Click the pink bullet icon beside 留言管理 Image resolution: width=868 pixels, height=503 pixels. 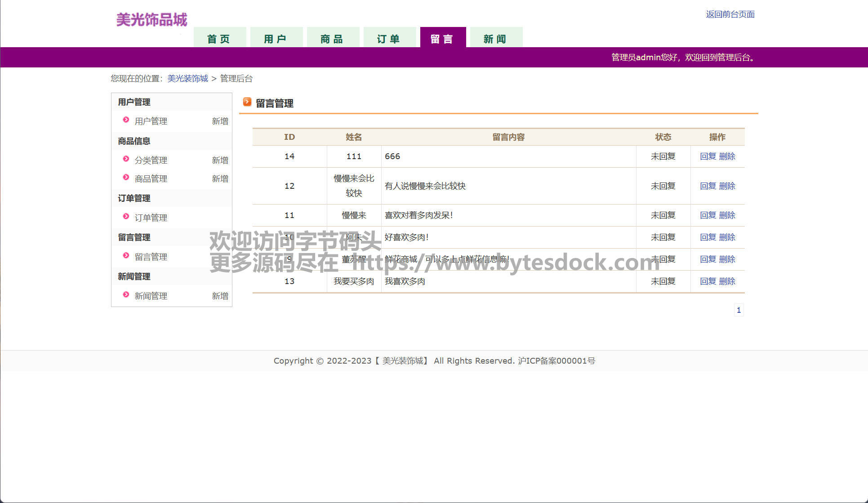tap(126, 256)
